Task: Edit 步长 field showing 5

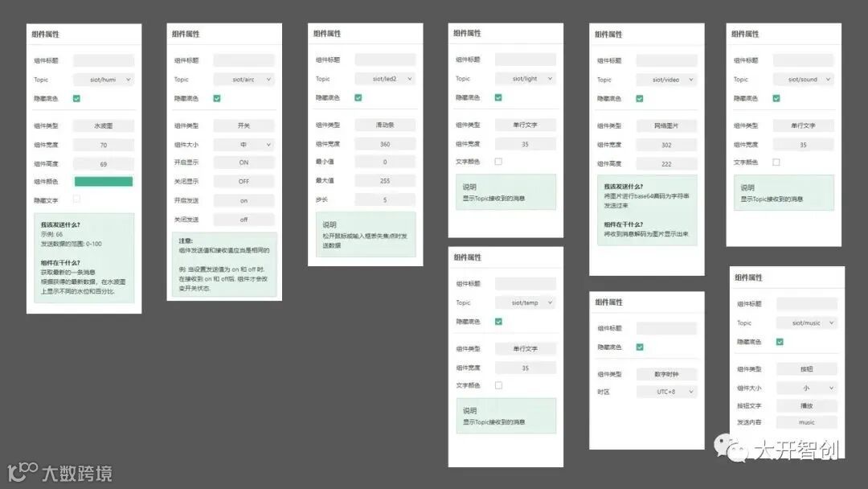Action: [x=385, y=200]
